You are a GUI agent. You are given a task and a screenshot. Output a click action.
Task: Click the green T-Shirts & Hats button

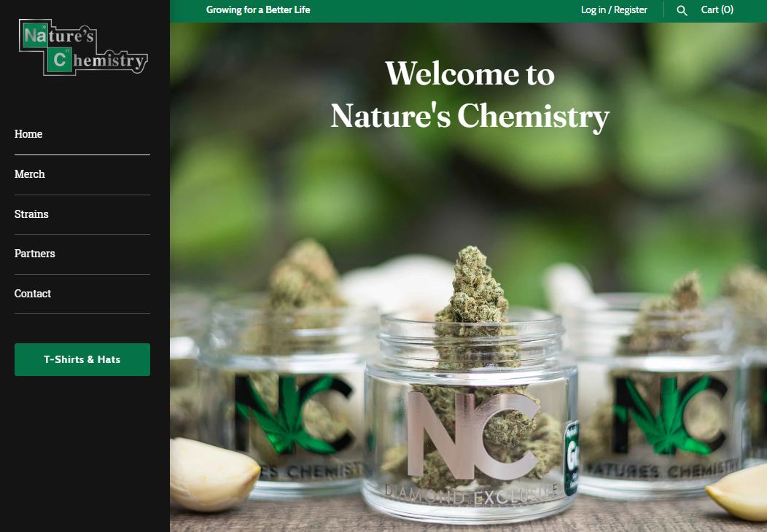[82, 359]
